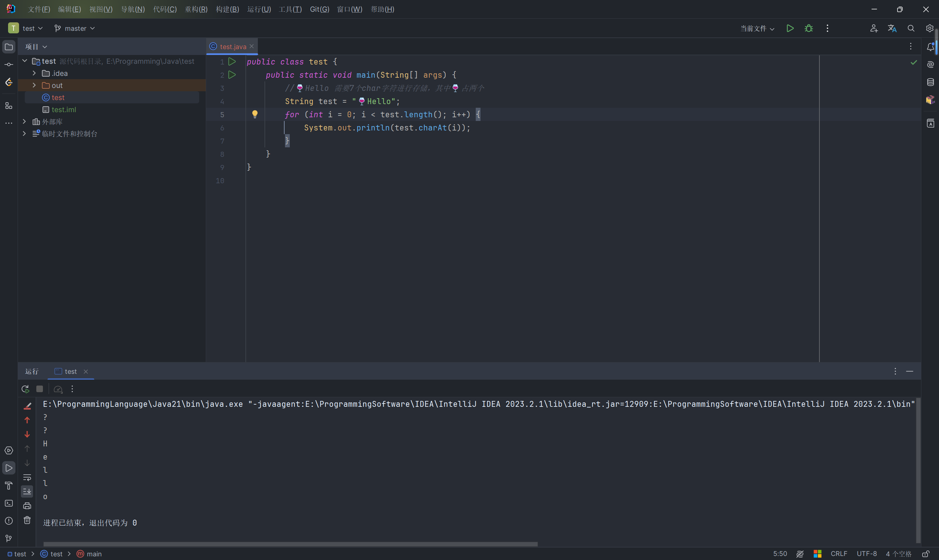The width and height of the screenshot is (939, 560).
Task: Open the Commit tool window icon
Action: pyautogui.click(x=9, y=65)
